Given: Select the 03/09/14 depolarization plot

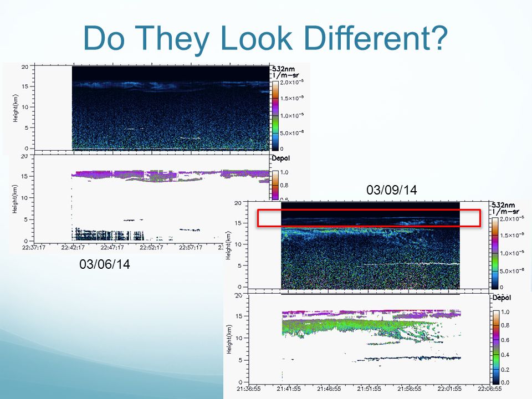Looking at the screenshot, I should tap(369, 338).
